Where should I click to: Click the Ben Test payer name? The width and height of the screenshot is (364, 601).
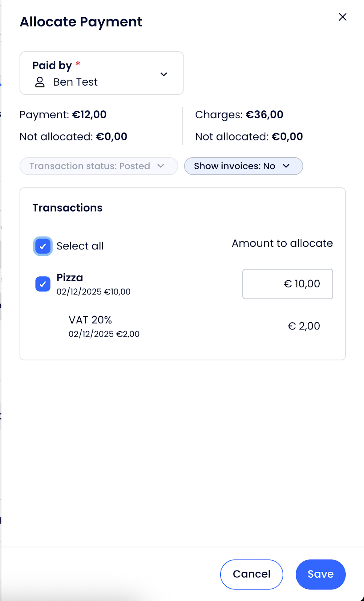[75, 82]
